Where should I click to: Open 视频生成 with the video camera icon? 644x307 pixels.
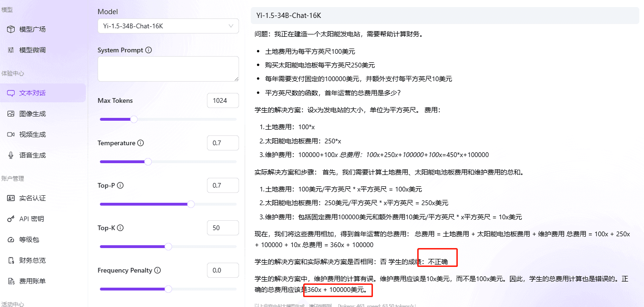pyautogui.click(x=11, y=134)
